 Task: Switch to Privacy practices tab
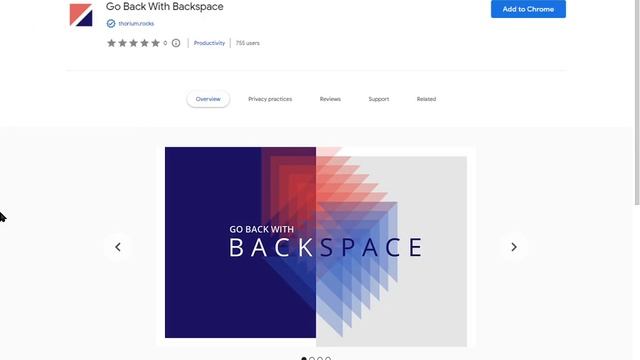pyautogui.click(x=270, y=99)
